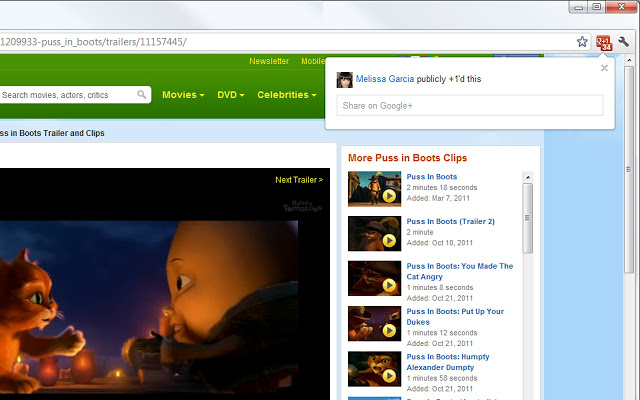
Task: Close the +1 popup bubble
Action: tap(604, 68)
